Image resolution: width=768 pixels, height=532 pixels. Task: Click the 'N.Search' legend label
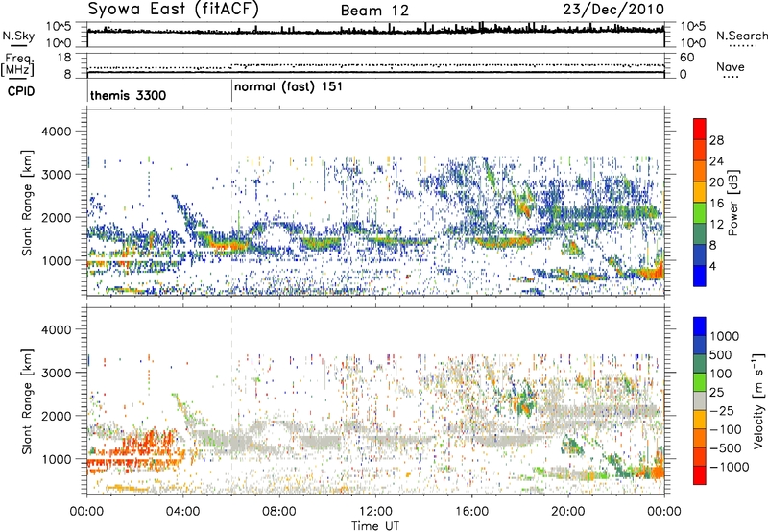[x=741, y=36]
